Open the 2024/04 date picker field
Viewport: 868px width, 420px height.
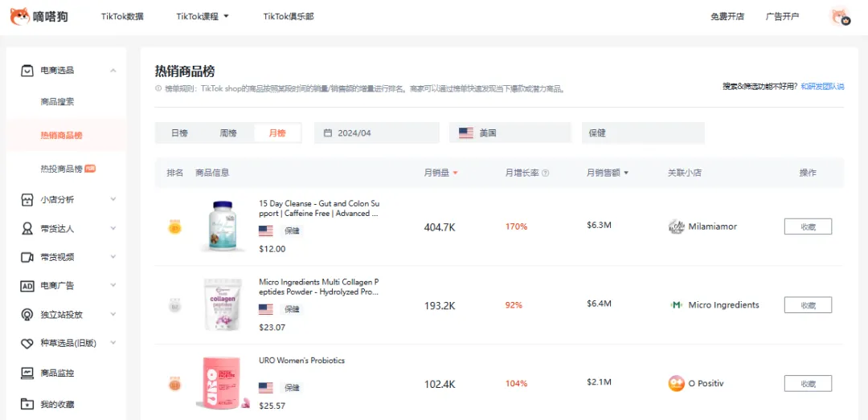[376, 133]
